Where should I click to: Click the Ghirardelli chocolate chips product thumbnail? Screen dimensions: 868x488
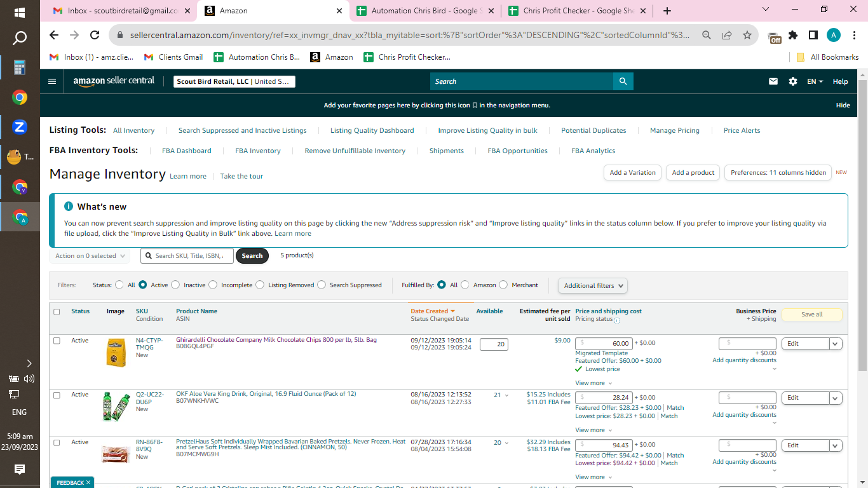click(116, 353)
